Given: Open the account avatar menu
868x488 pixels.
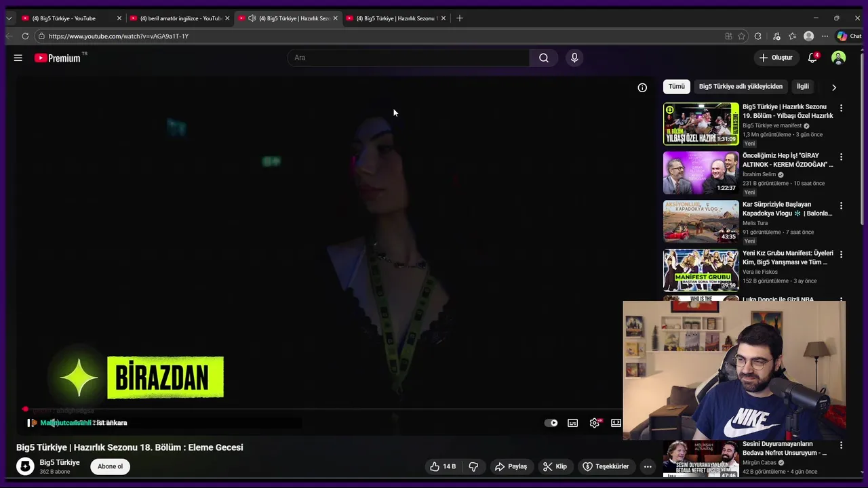Looking at the screenshot, I should point(839,58).
